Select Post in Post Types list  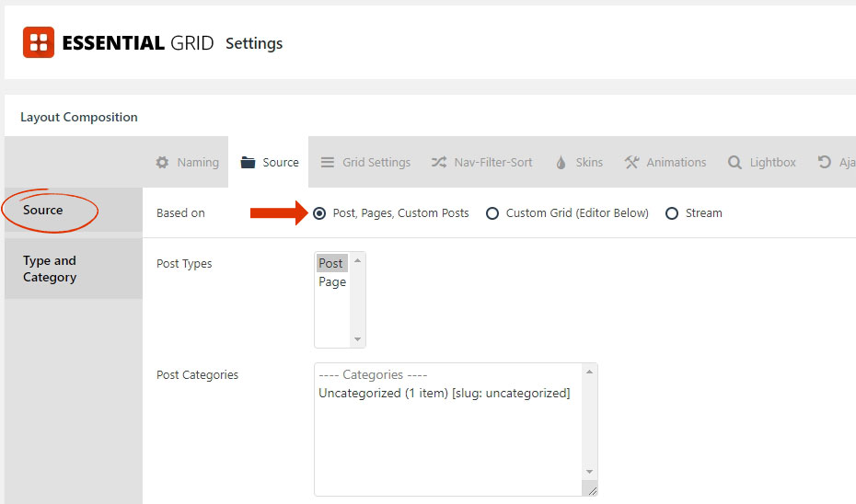[x=331, y=263]
